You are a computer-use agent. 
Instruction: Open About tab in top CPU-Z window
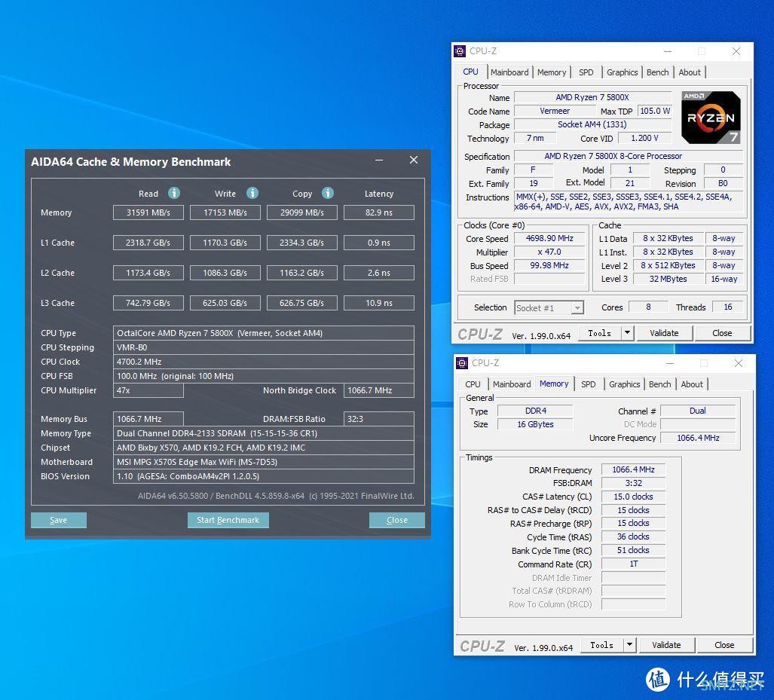(x=690, y=72)
